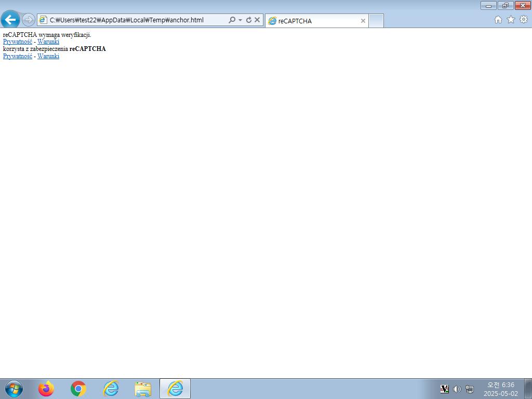
Task: Open the Windows Start menu
Action: click(x=14, y=389)
